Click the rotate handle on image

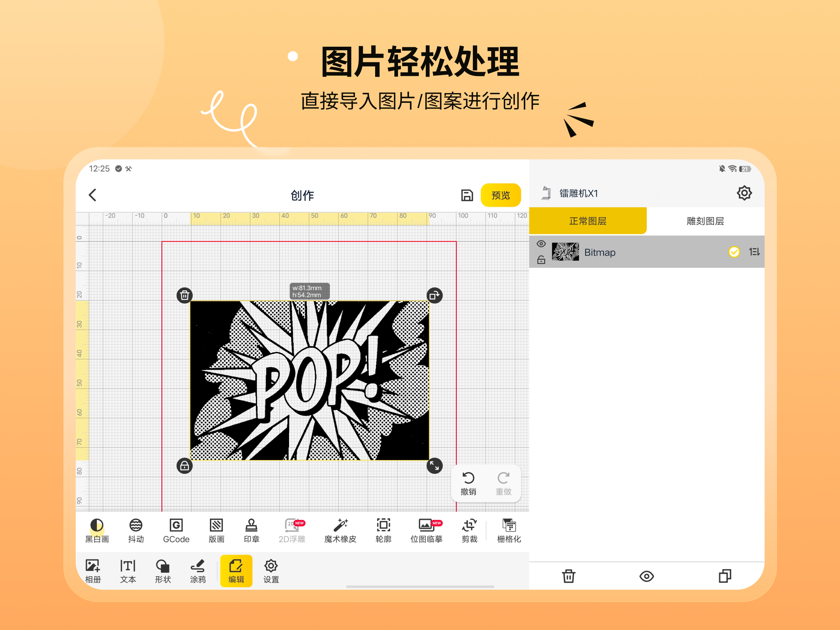(x=434, y=295)
